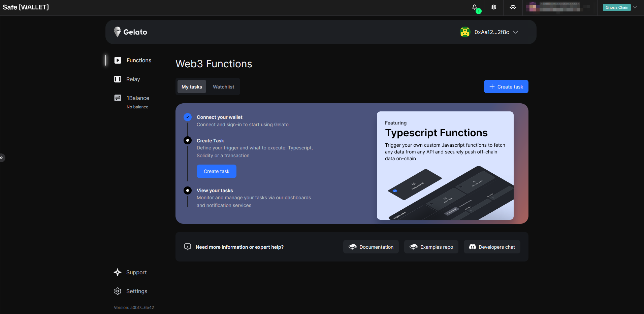Viewport: 644px width, 314px height.
Task: Open the Examples repo link
Action: 431,247
